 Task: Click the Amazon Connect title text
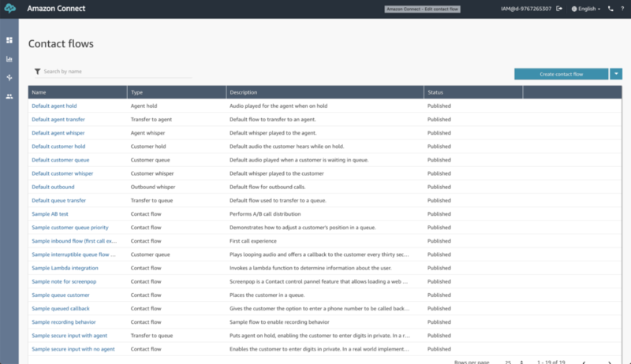(56, 9)
